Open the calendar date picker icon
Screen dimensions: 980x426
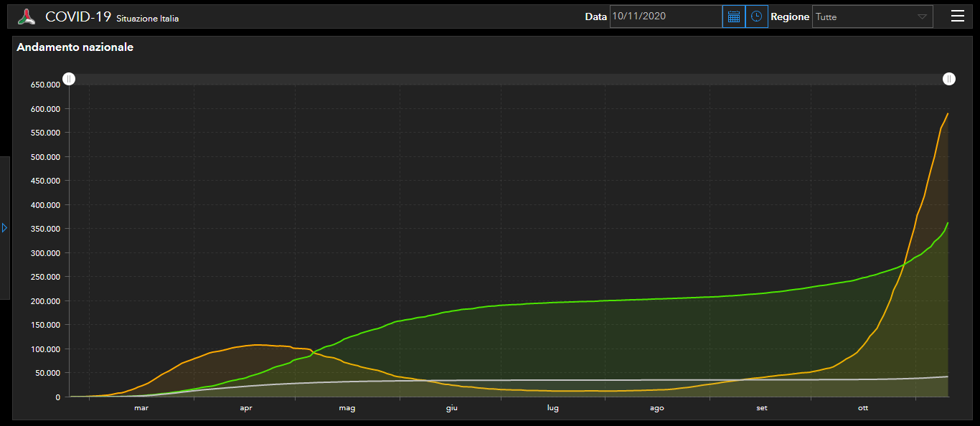pyautogui.click(x=733, y=16)
